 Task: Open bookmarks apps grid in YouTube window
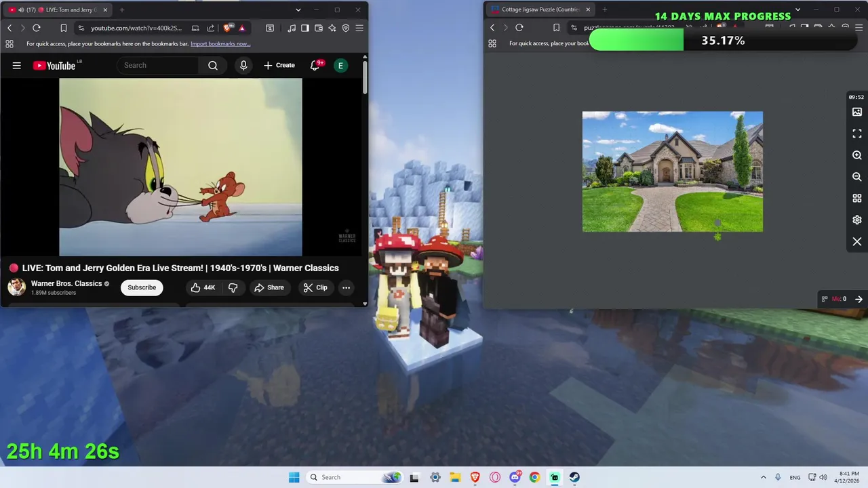click(x=9, y=44)
